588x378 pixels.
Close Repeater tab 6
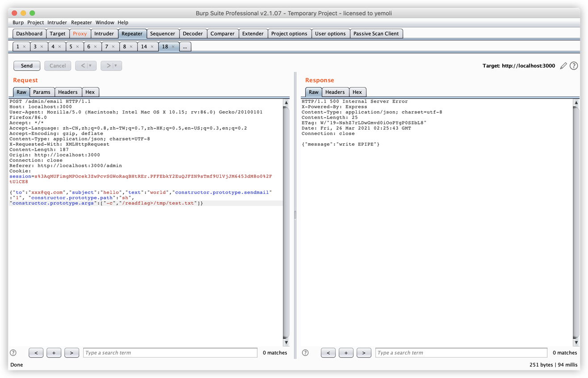[95, 46]
